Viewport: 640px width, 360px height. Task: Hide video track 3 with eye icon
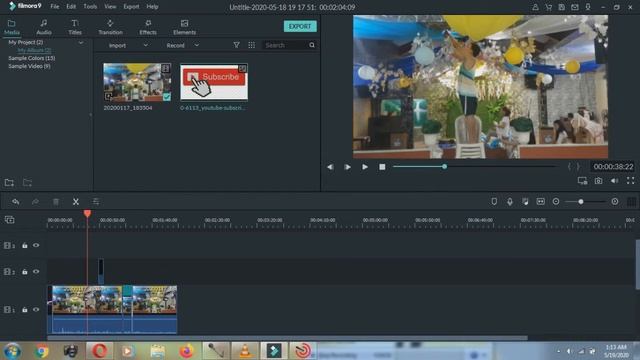tap(36, 245)
